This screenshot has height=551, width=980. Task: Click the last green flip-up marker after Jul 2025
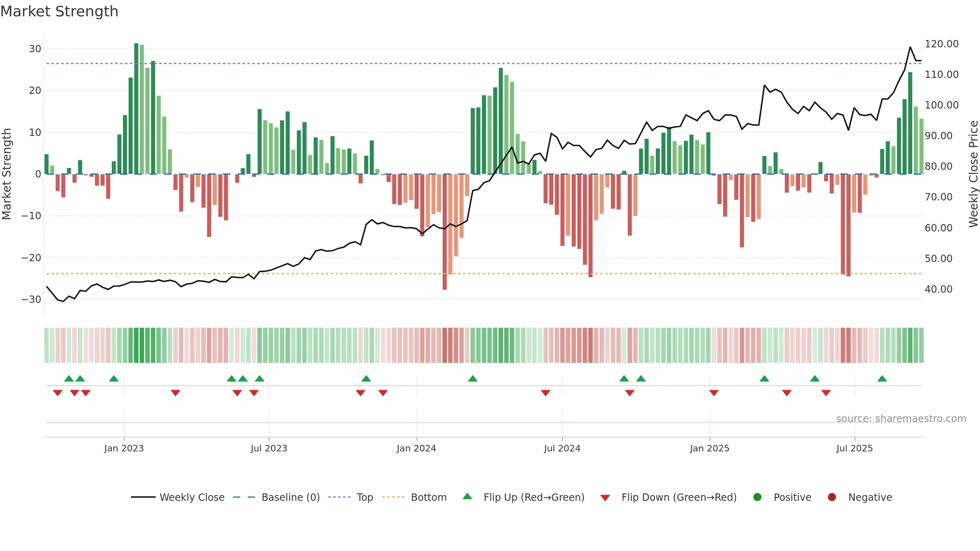click(x=882, y=378)
